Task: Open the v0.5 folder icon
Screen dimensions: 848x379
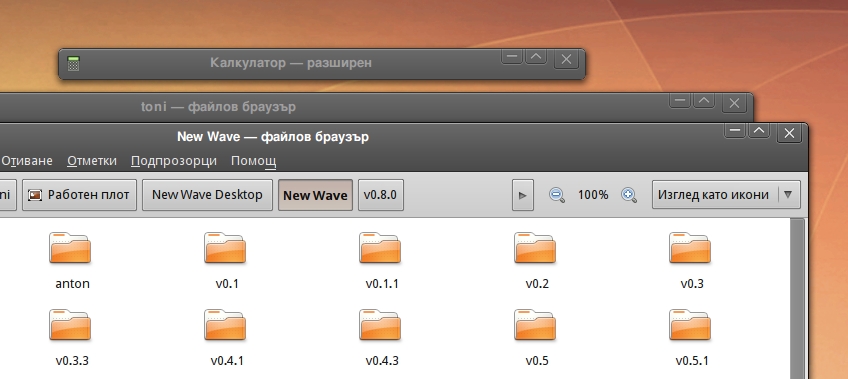Action: [535, 325]
